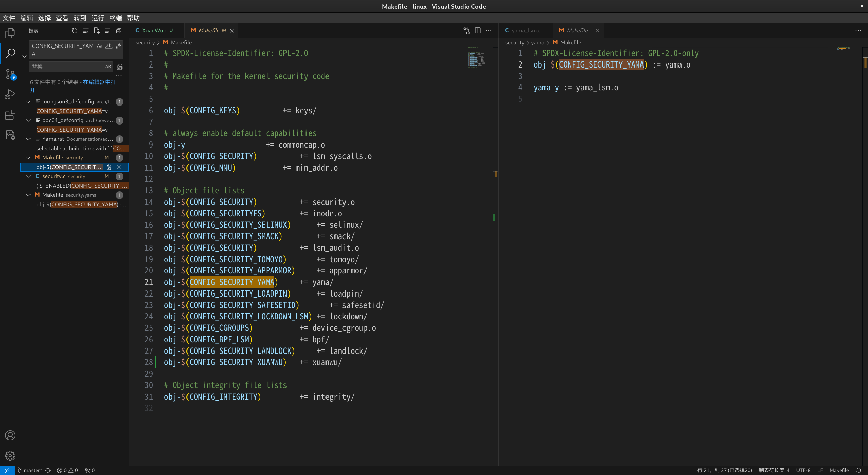Screen dimensions: 868x475
Task: Open more actions menu of right editor group
Action: pos(858,31)
